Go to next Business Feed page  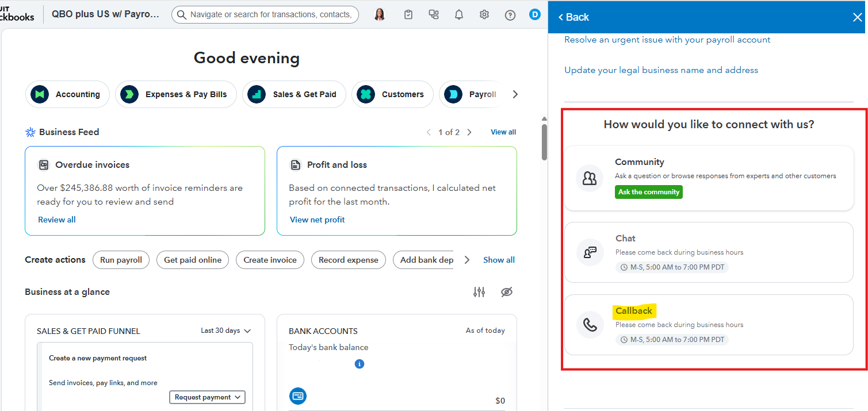(x=469, y=132)
